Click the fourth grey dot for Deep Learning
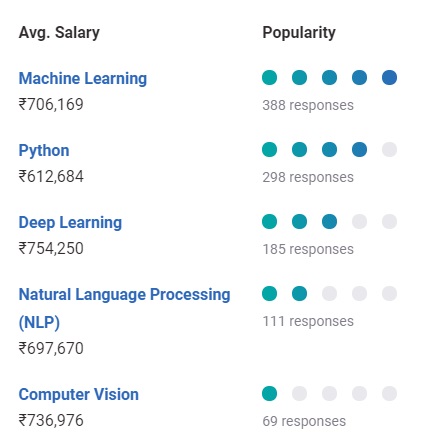This screenshot has width=428, height=444. 359,222
